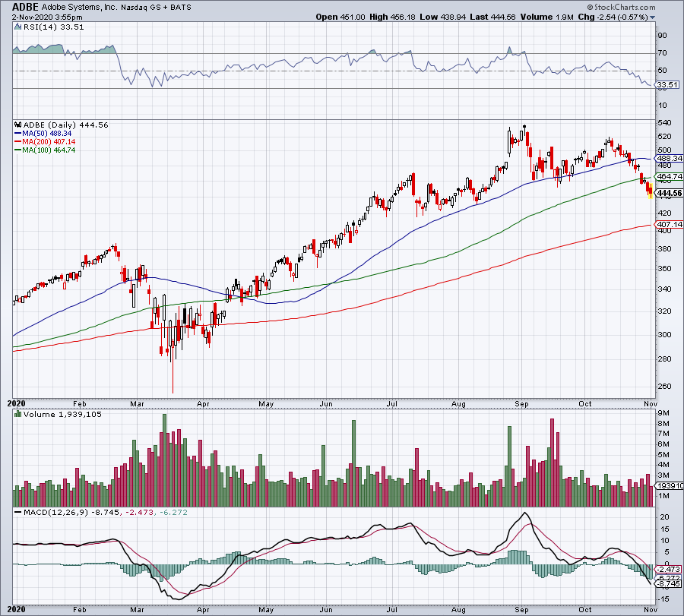Click the -6.272 histogram value in MACD legend
The image size is (684, 616).
[173, 512]
